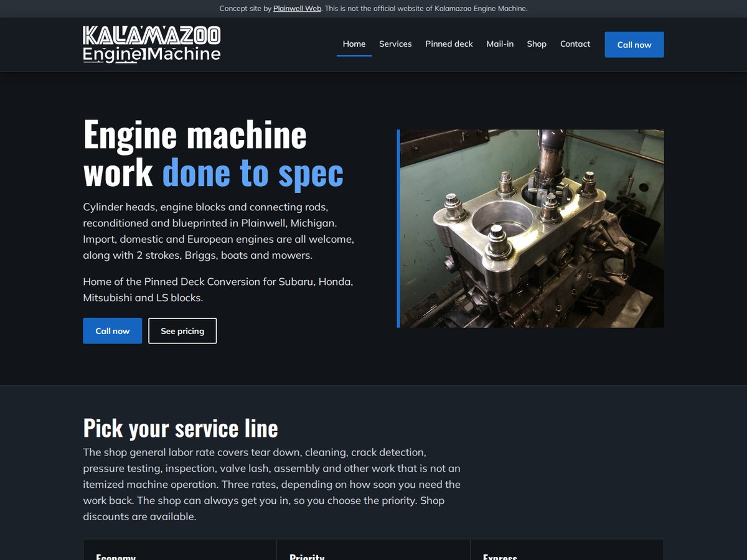Click the Kalamazoo Engine Machine logo
This screenshot has height=560, width=747.
[152, 44]
